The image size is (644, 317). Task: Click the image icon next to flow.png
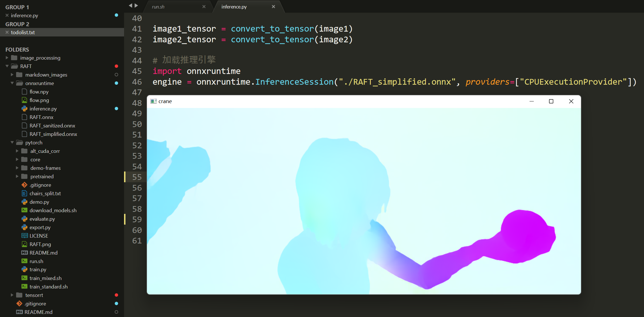pyautogui.click(x=24, y=100)
